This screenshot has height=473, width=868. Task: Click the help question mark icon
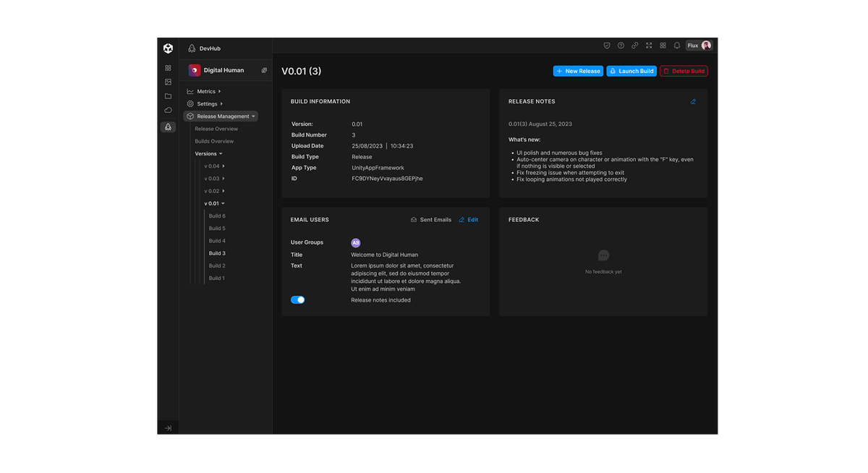(x=621, y=45)
